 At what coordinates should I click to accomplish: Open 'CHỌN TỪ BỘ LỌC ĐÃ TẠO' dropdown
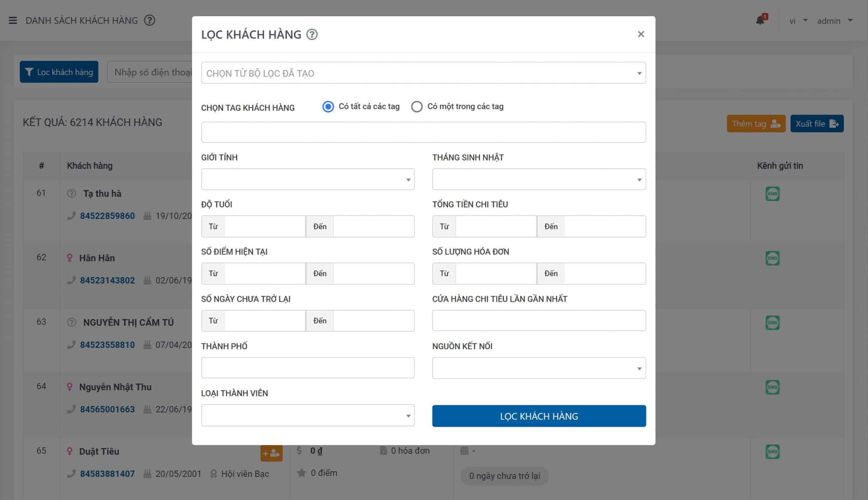(x=423, y=73)
